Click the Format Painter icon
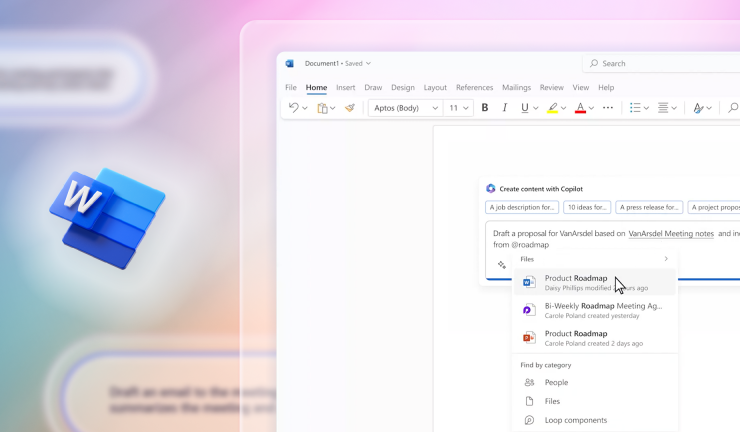This screenshot has height=432, width=740. (x=350, y=108)
